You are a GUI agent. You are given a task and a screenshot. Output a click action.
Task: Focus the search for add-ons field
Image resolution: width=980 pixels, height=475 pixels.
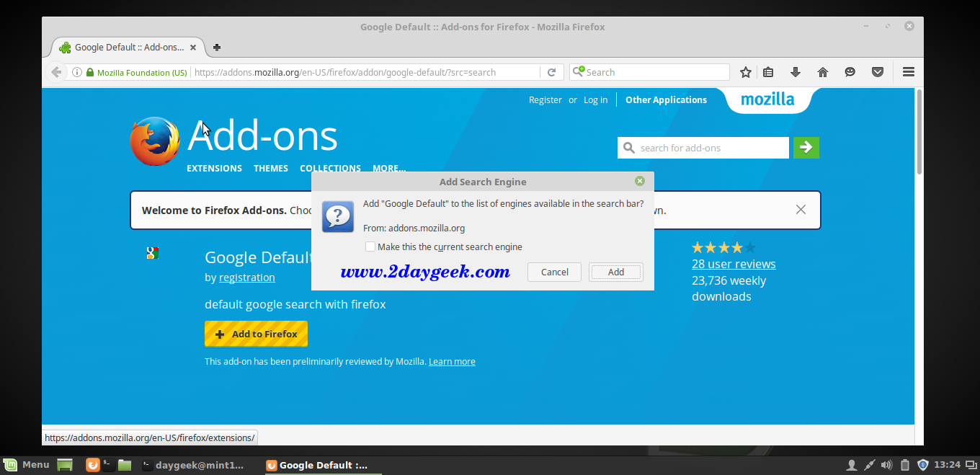(703, 148)
